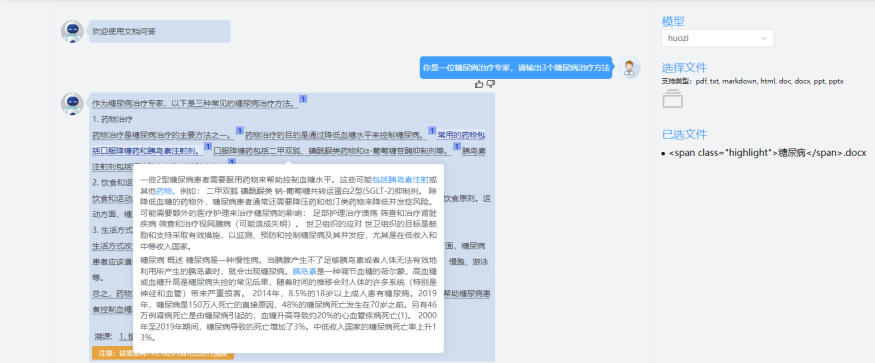Viewport: 875px width, 363px height.
Task: Click the orange 注意 notice banner
Action: click(163, 353)
